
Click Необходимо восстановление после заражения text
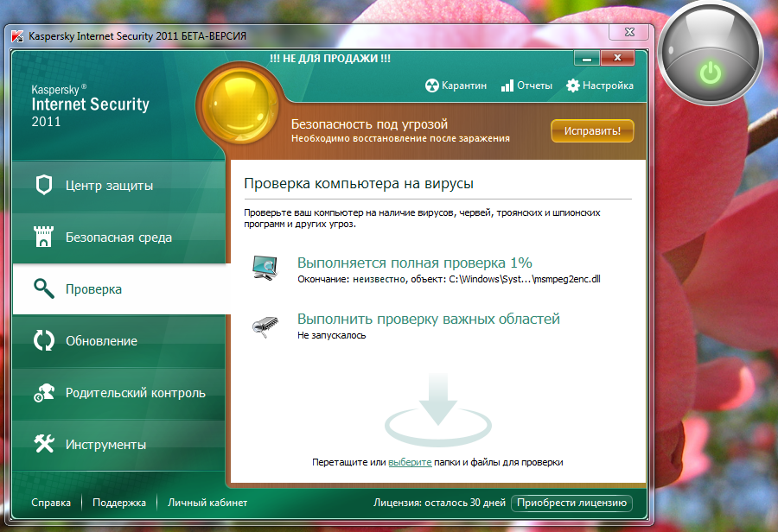coord(400,138)
